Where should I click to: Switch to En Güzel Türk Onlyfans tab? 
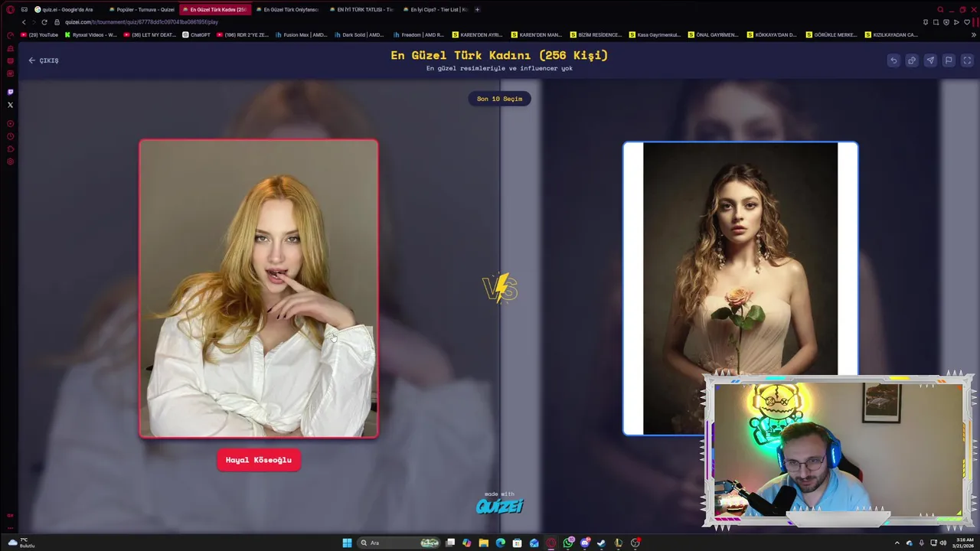[289, 10]
